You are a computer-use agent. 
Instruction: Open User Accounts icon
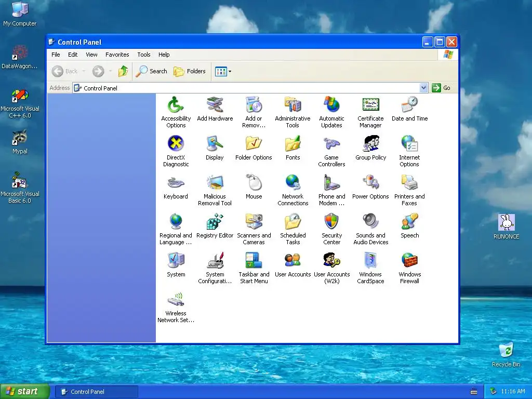292,261
